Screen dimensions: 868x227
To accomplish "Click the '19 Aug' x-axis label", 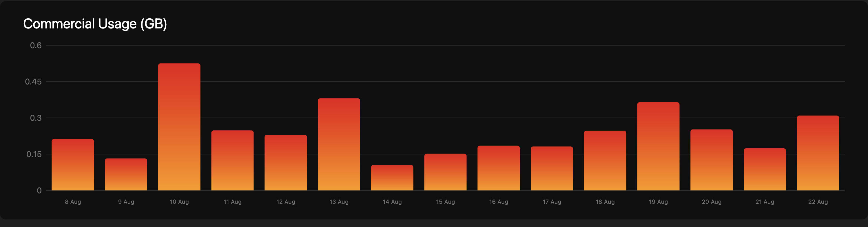I will pos(659,202).
